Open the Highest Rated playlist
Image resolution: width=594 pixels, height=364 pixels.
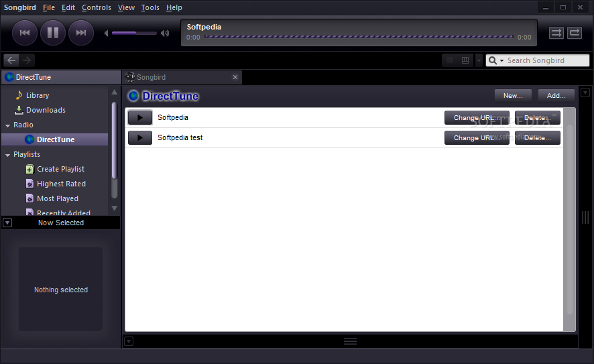tap(56, 184)
